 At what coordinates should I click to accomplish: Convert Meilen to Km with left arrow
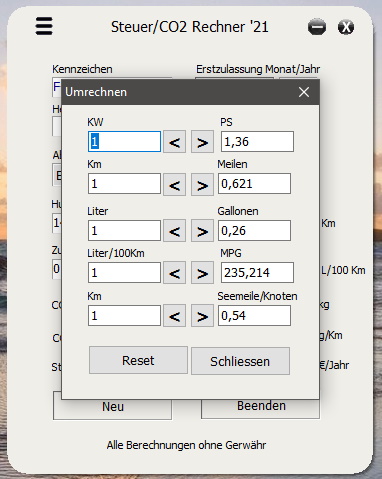pos(174,184)
